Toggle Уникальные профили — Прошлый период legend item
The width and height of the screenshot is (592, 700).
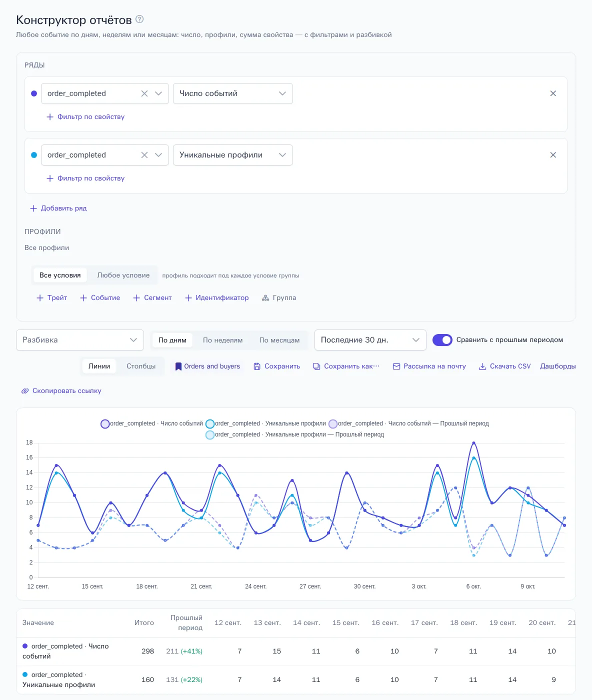(x=295, y=434)
